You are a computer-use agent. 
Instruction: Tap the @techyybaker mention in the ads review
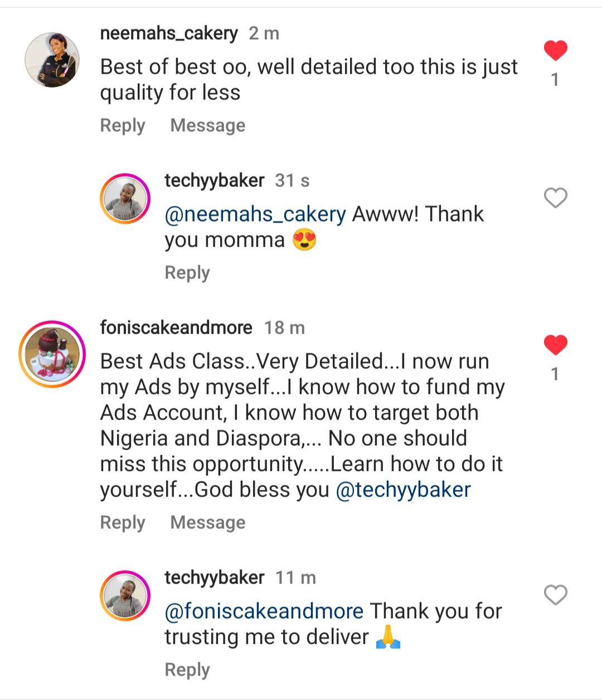[403, 490]
